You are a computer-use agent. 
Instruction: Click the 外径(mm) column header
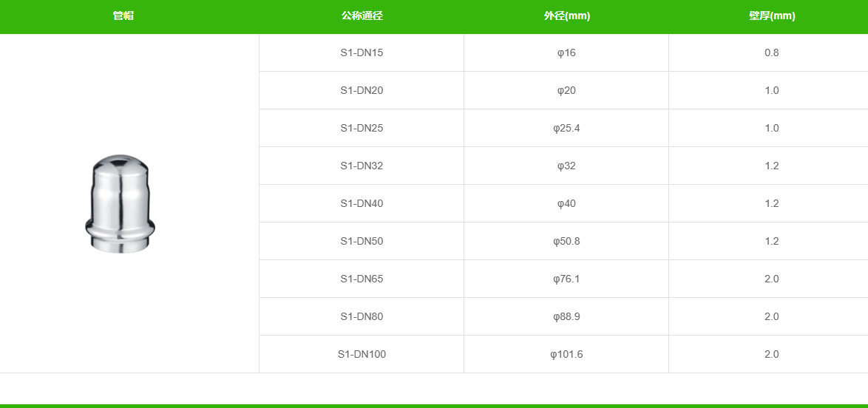point(567,16)
